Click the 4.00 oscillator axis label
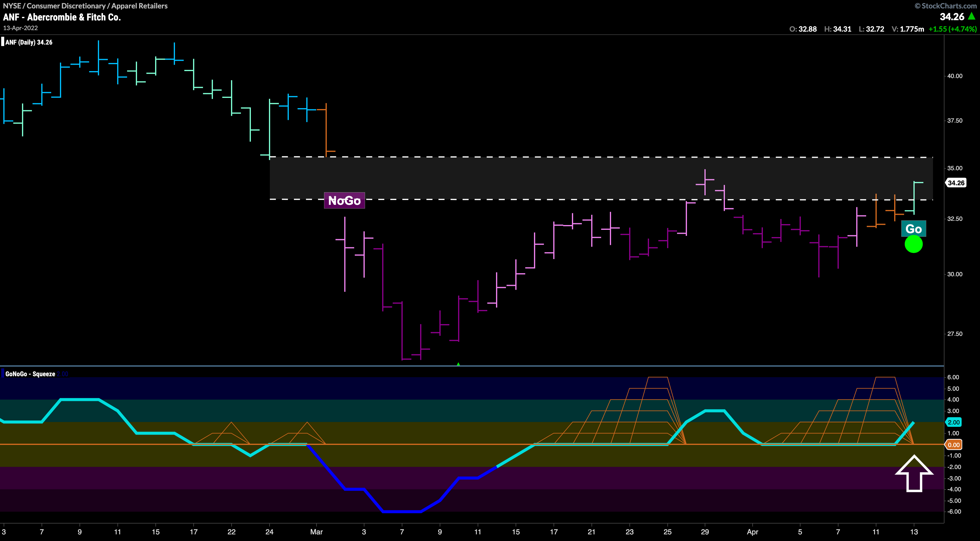This screenshot has height=541, width=980. coord(953,399)
